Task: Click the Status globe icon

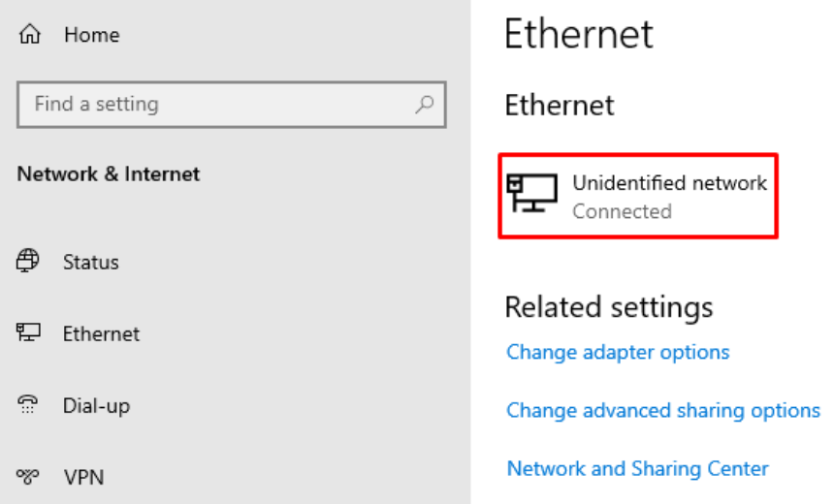Action: click(29, 261)
